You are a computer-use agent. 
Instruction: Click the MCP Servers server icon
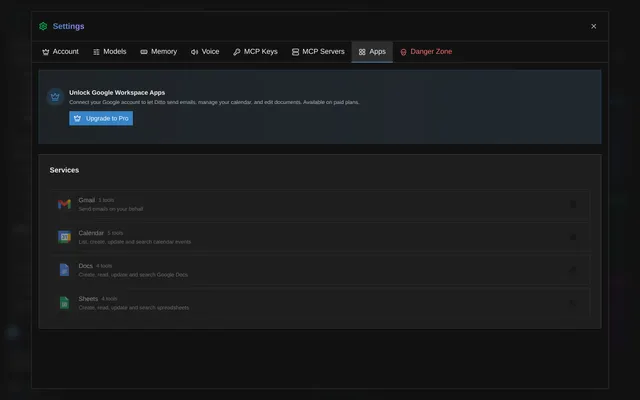click(x=296, y=52)
